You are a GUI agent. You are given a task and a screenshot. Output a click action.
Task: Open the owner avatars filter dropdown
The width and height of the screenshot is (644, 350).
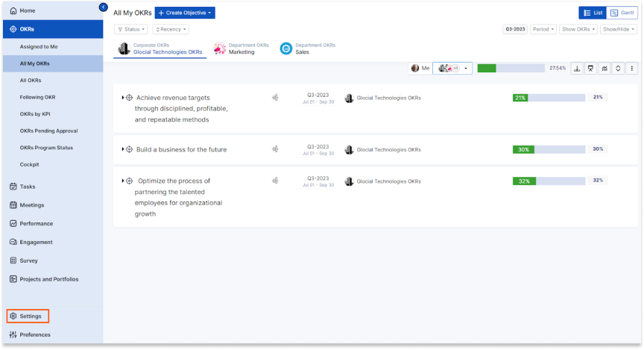click(452, 69)
